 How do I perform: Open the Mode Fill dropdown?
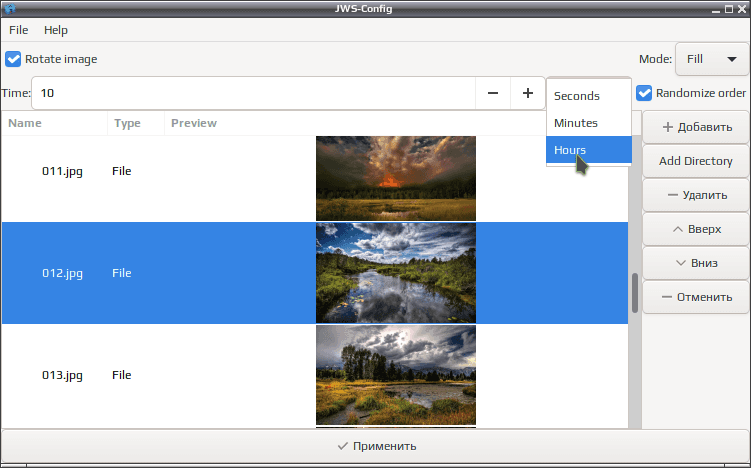point(712,59)
